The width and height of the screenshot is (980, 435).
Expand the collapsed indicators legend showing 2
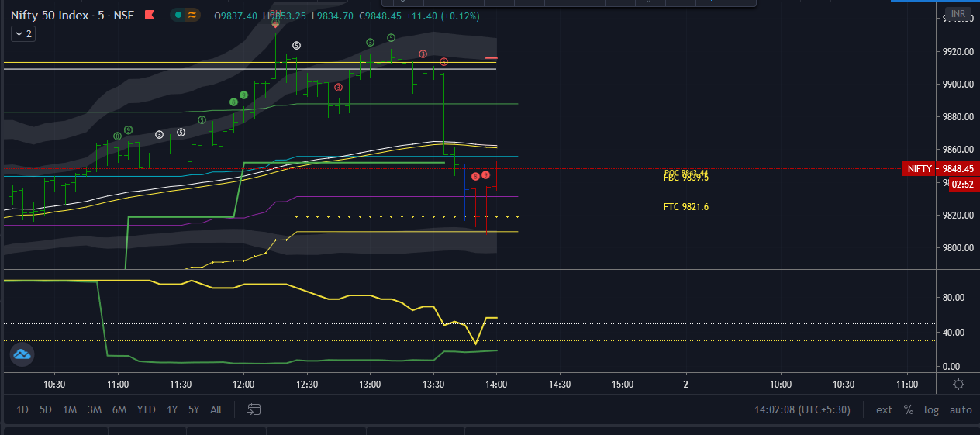[22, 34]
